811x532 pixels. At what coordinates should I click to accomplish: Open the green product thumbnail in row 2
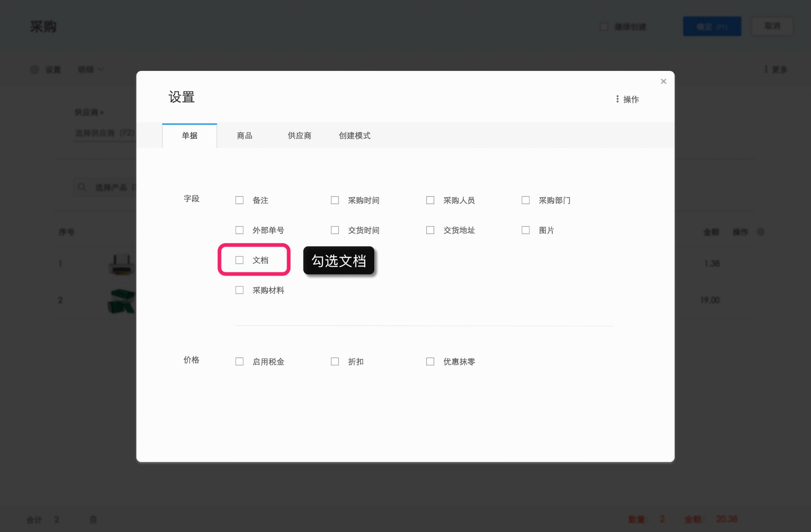coord(121,301)
